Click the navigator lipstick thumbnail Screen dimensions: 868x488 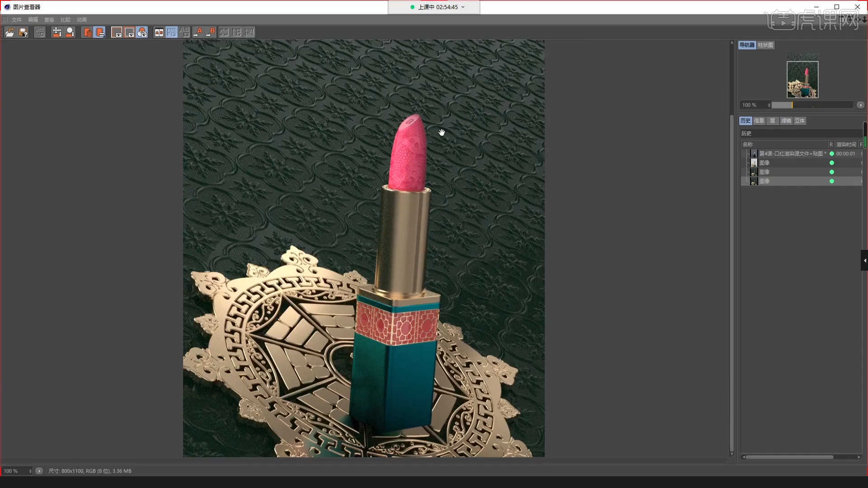click(802, 80)
